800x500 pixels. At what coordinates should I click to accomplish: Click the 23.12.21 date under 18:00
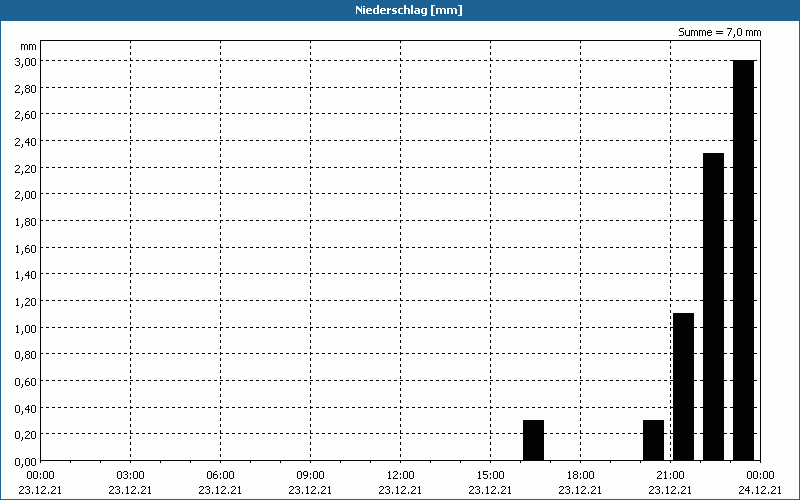point(581,490)
